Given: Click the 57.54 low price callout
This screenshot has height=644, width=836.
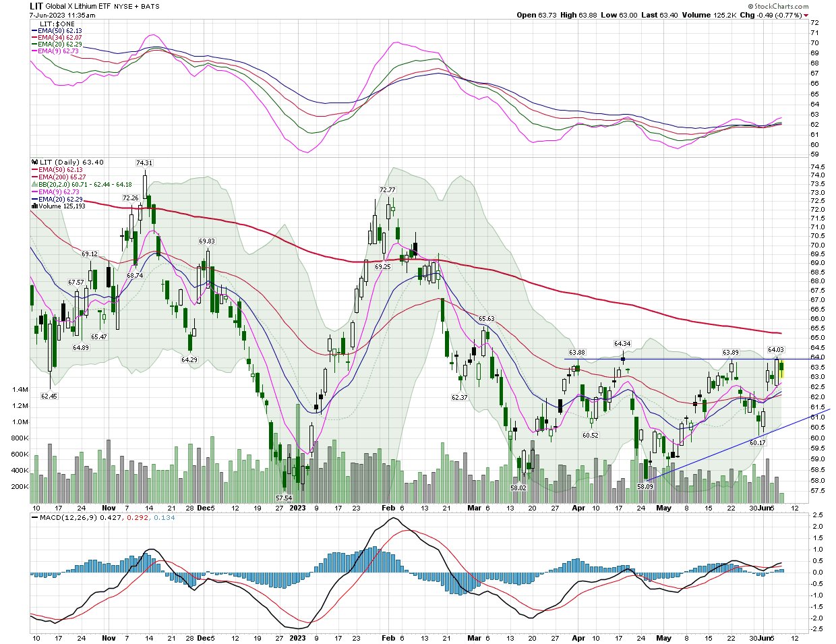Looking at the screenshot, I should click(284, 498).
